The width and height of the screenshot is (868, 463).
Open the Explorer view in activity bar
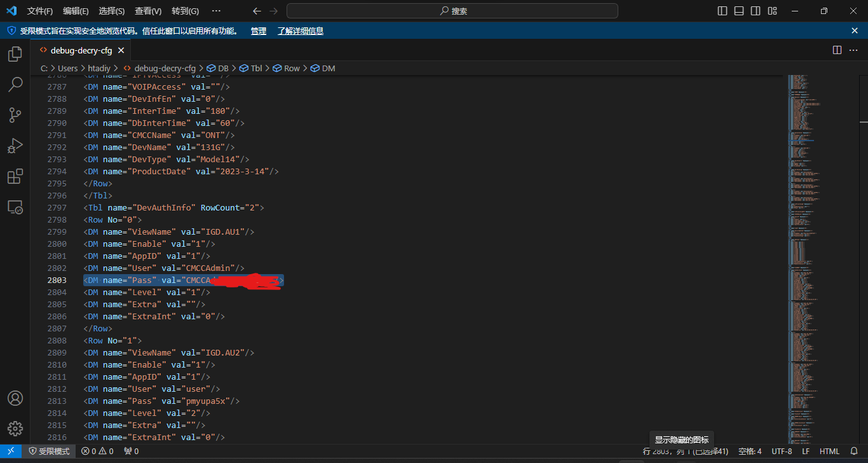[15, 54]
